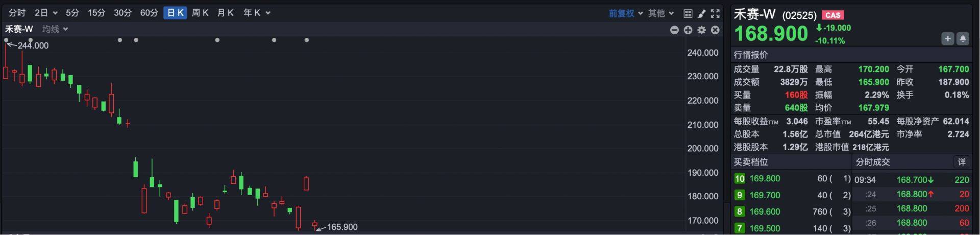This screenshot has width=980, height=235.
Task: Set price alert with bell icon
Action: 963,39
